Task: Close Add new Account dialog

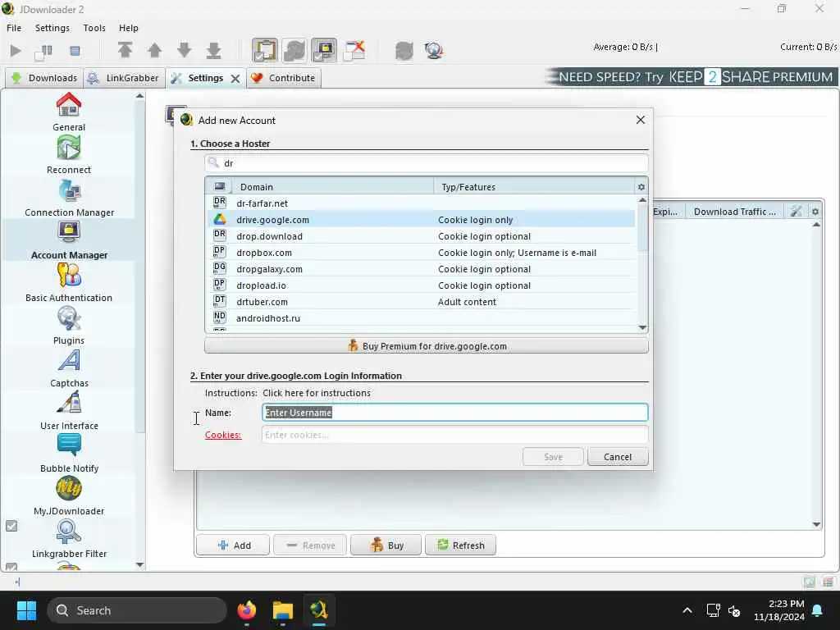Action: 640,120
